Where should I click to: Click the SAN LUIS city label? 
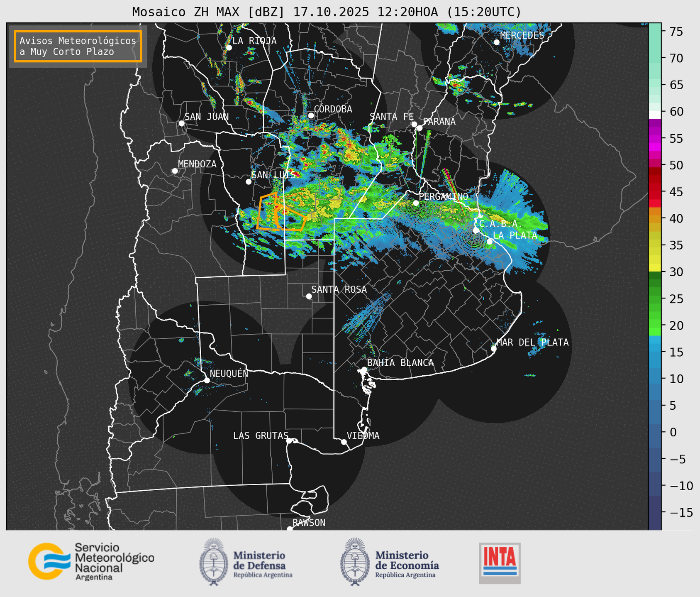click(x=273, y=175)
